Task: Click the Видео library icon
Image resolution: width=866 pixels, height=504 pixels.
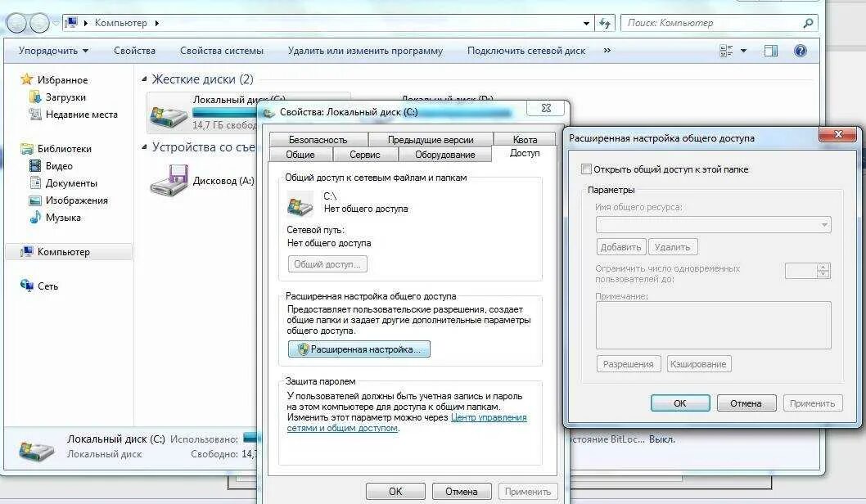Action: coord(35,165)
